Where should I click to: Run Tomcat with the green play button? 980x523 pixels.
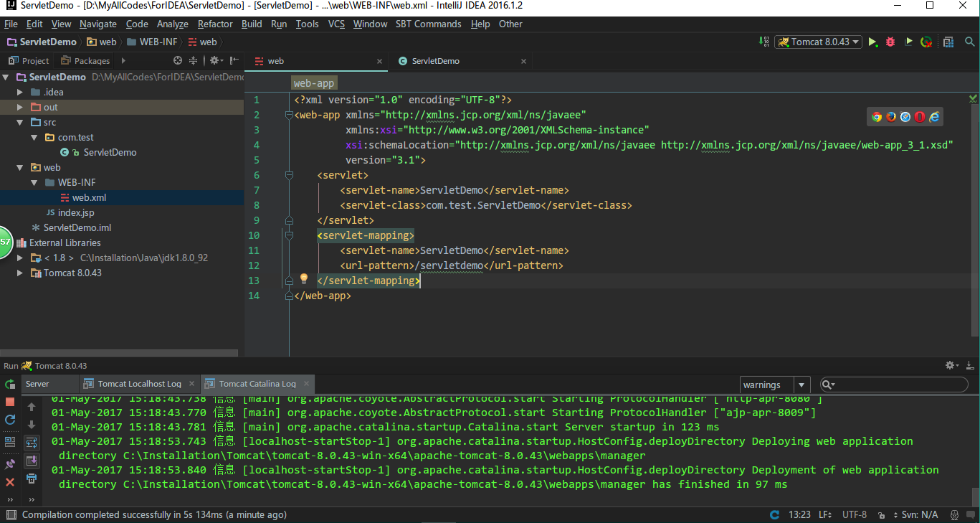pyautogui.click(x=872, y=42)
